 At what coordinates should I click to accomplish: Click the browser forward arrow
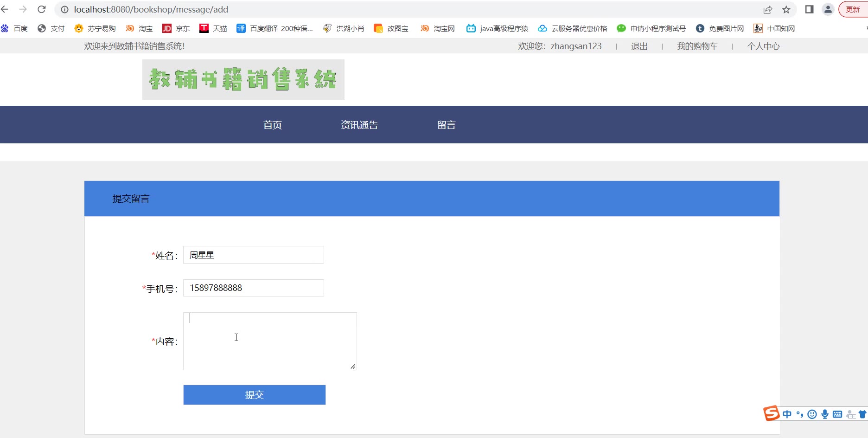tap(23, 9)
